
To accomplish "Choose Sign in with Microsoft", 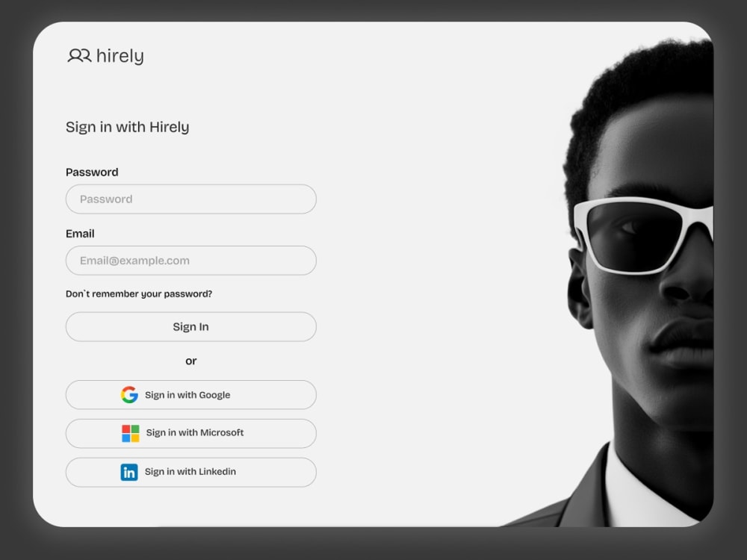I will tap(191, 433).
